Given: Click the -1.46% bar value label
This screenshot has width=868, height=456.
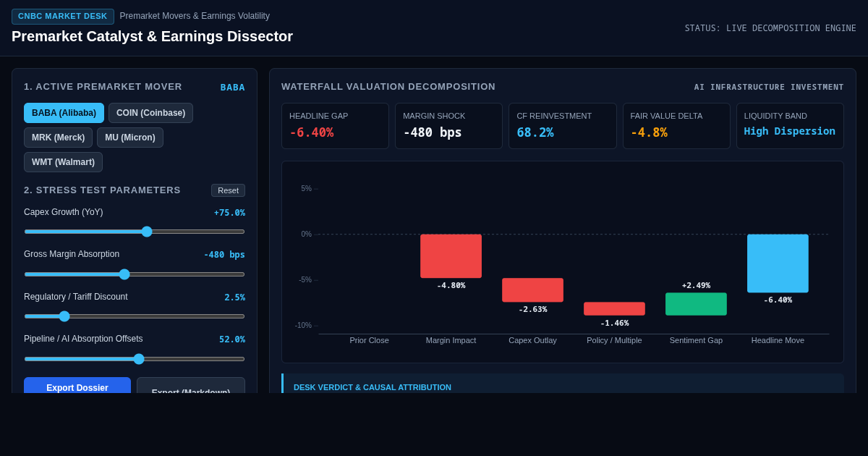Looking at the screenshot, I should [x=614, y=324].
